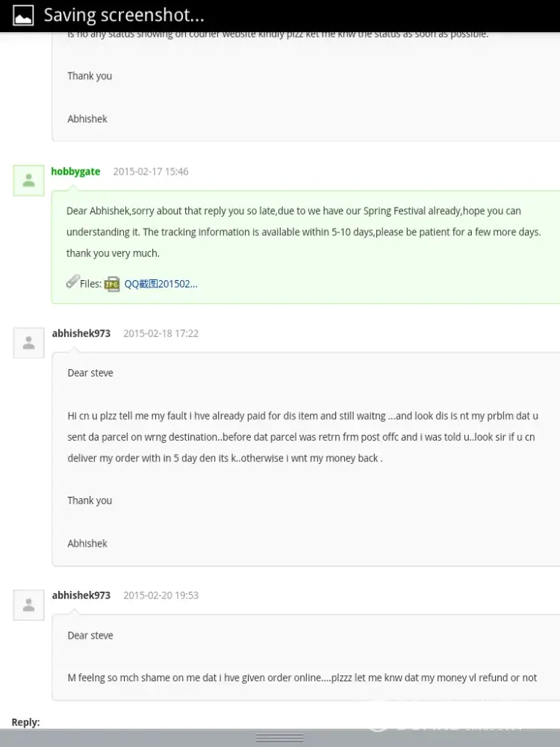
Task: Open the hobbygate username profile link
Action: point(75,172)
